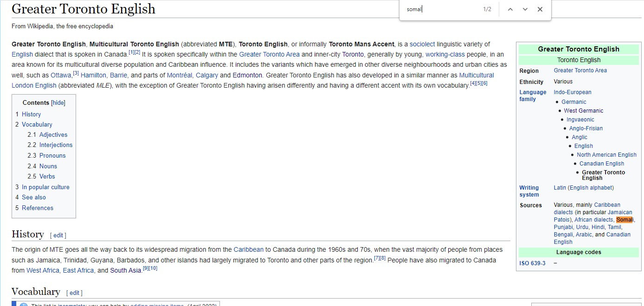Image resolution: width=644 pixels, height=306 pixels.
Task: Go to previous find match arrow
Action: (x=510, y=9)
